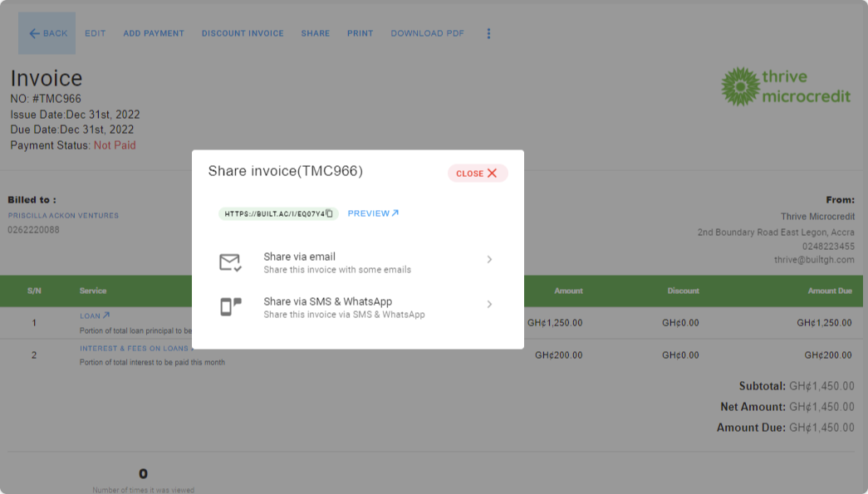Image resolution: width=868 pixels, height=494 pixels.
Task: Click the email envelope icon
Action: (x=230, y=262)
